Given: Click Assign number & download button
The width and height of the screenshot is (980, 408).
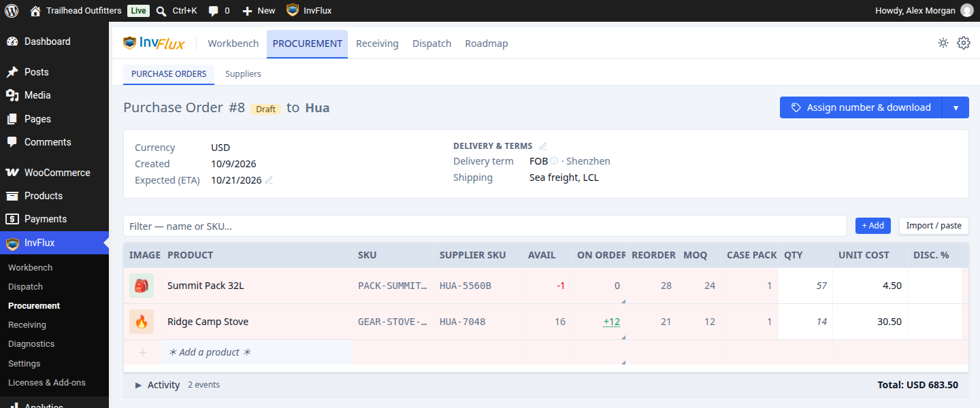Looking at the screenshot, I should coord(861,107).
